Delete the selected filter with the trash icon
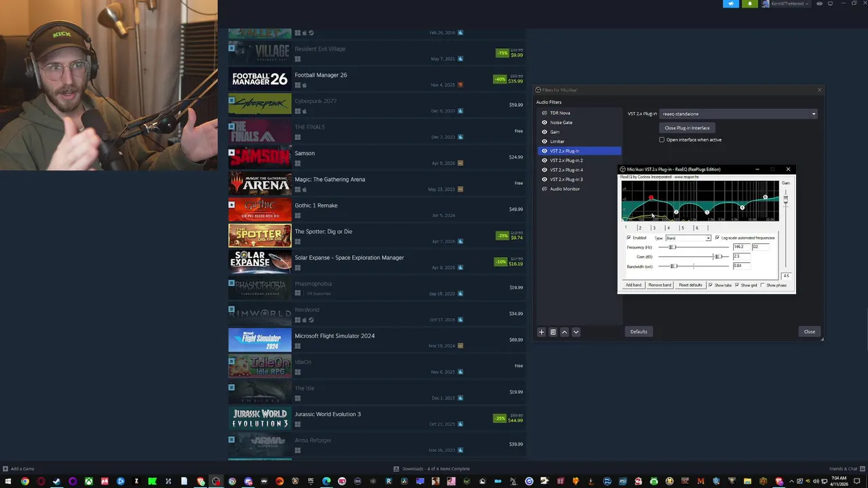The height and width of the screenshot is (488, 868). [x=553, y=332]
